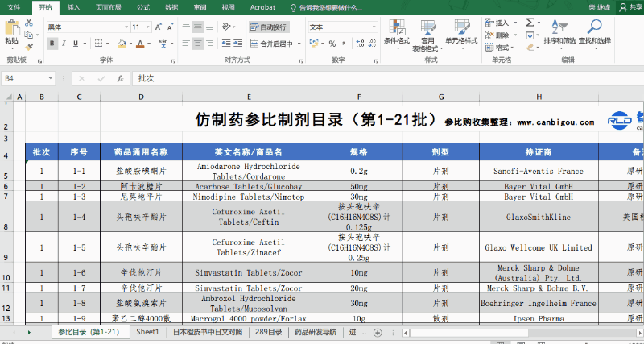Click the Copy icon in the clipboard group
This screenshot has width=644, height=344.
[28, 35]
